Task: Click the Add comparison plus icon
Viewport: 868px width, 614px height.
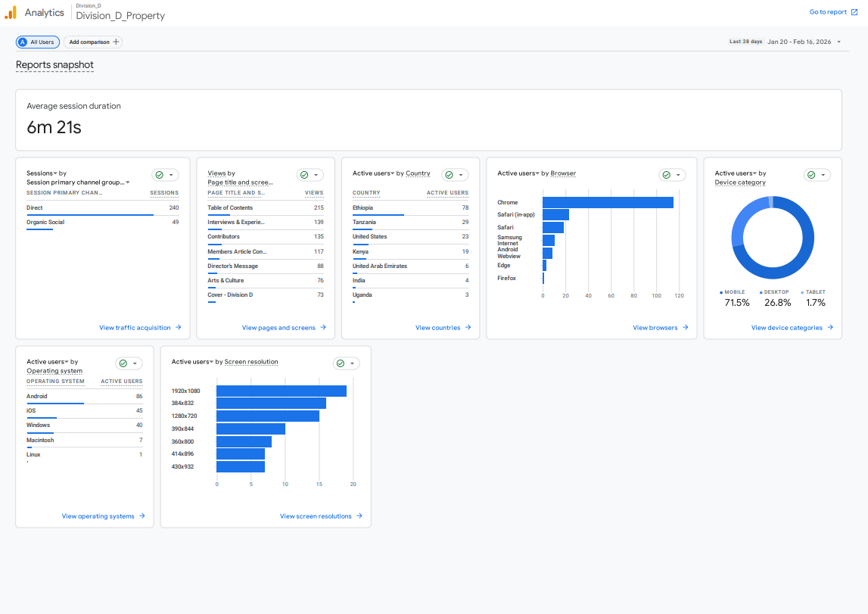Action: pyautogui.click(x=116, y=42)
